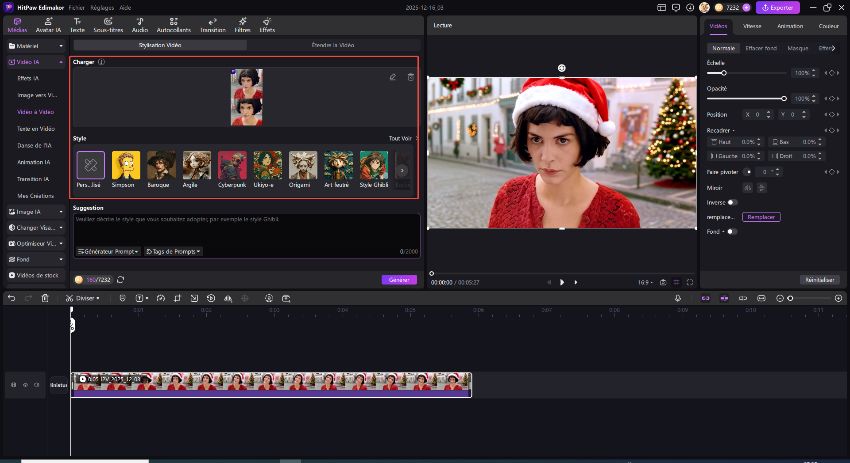
Task: Open the Filtres effects panel
Action: [242, 25]
